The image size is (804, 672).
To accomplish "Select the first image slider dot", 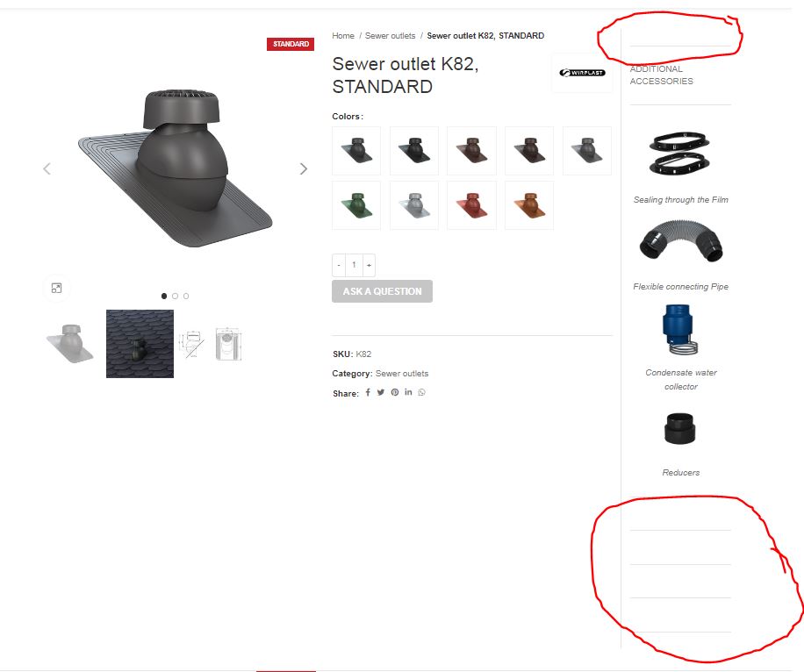I will pos(164,296).
